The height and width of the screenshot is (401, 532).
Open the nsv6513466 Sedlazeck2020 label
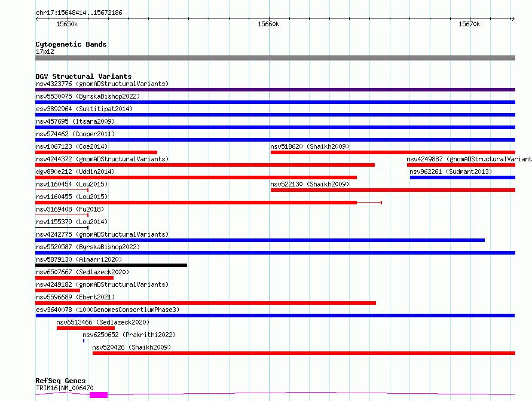pos(103,322)
